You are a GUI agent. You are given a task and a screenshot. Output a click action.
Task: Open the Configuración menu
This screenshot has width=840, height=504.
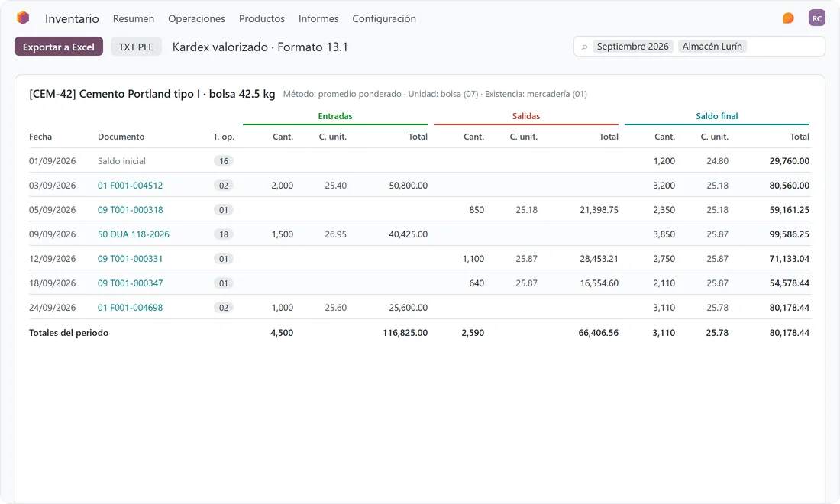click(x=384, y=19)
